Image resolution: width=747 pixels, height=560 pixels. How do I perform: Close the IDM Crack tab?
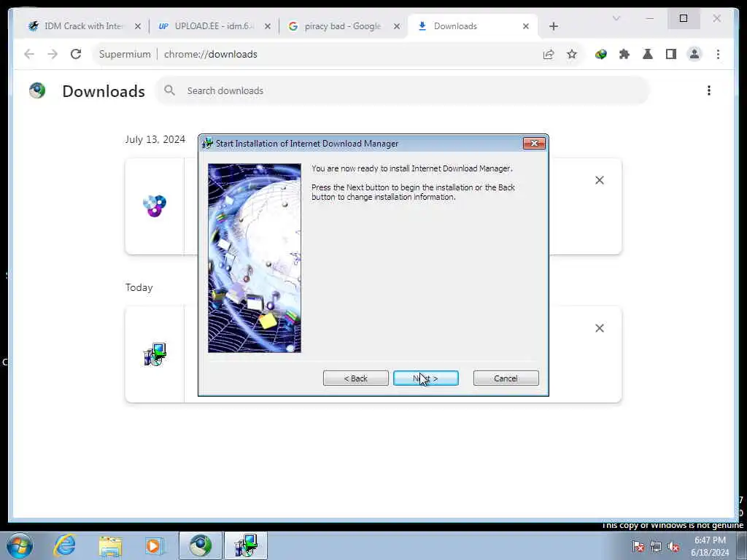pos(138,26)
